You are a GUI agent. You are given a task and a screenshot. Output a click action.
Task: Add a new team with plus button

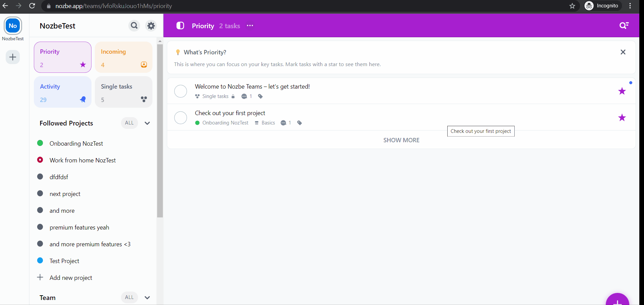13,57
